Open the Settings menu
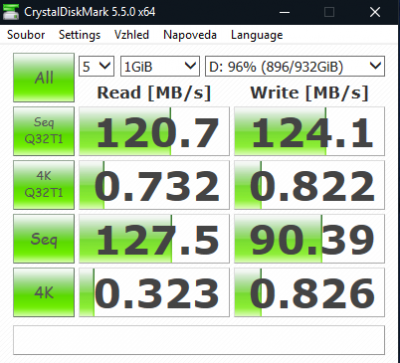The width and height of the screenshot is (400, 363). (x=79, y=35)
